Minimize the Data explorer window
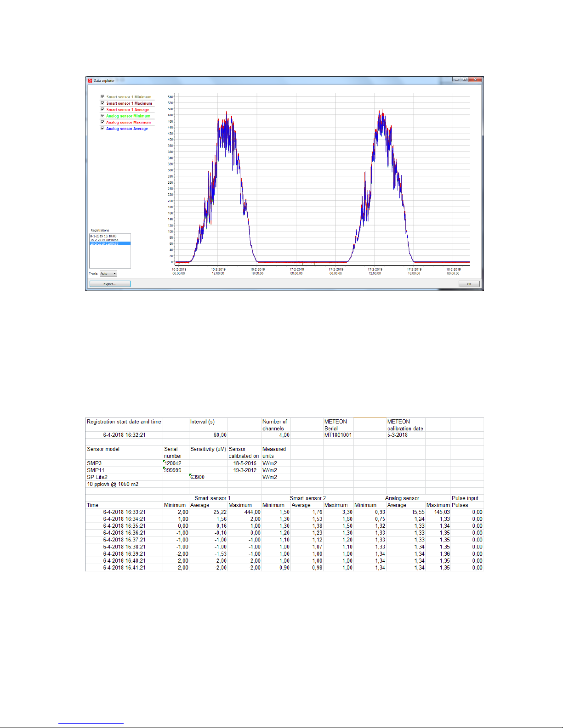The height and width of the screenshot is (728, 563). tap(457, 79)
